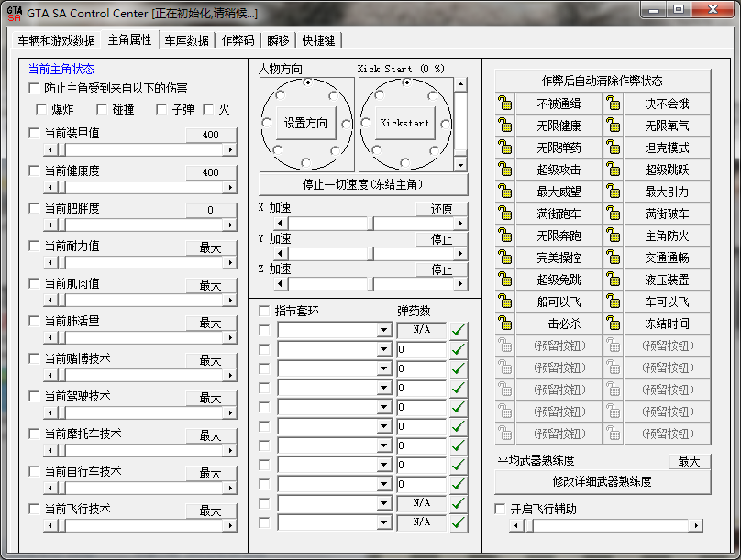Click the lock icon for 无限弹药
The image size is (741, 560).
pos(505,148)
